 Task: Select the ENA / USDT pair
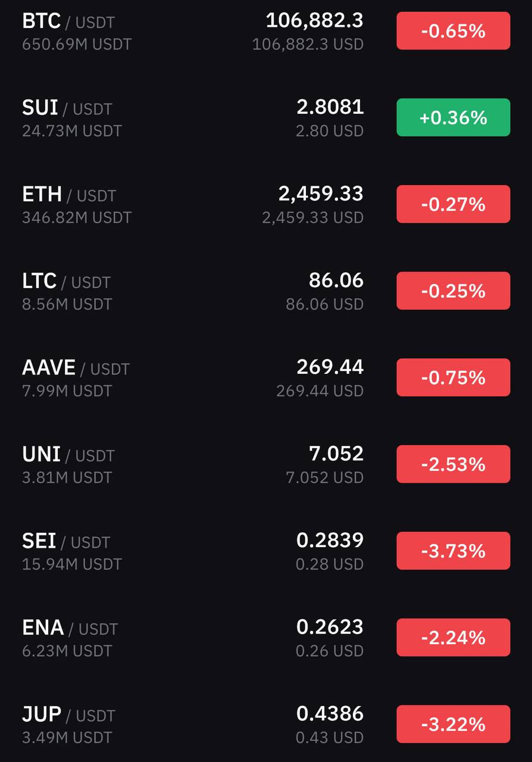(x=266, y=638)
